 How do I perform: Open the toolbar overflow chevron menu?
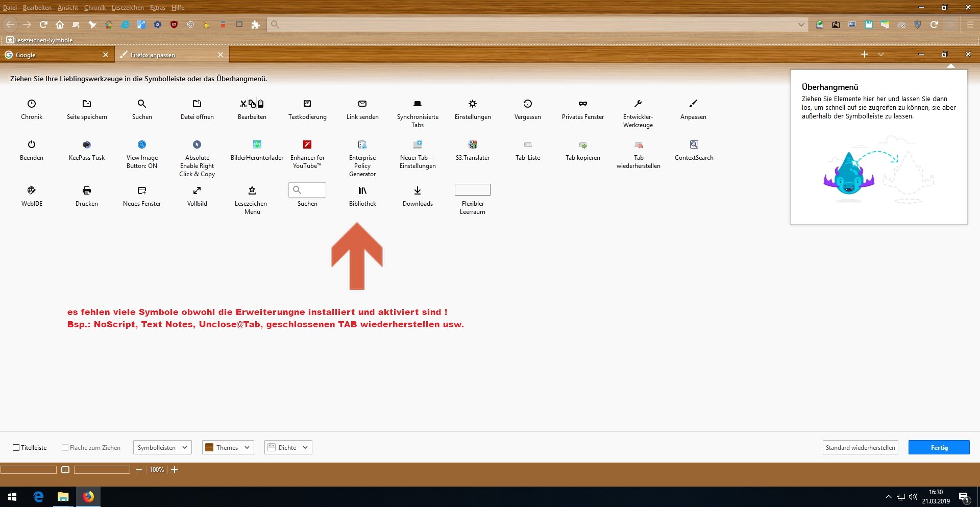[x=951, y=25]
